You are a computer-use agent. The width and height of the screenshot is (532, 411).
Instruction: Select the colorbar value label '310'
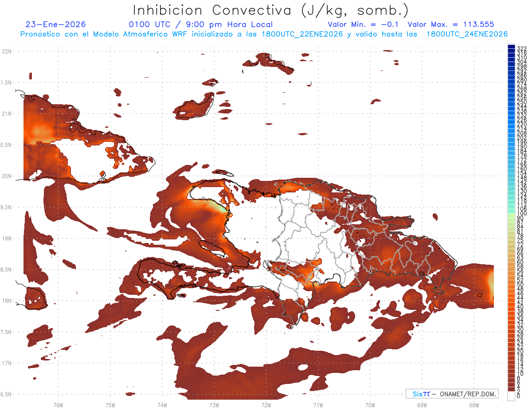[x=522, y=58]
